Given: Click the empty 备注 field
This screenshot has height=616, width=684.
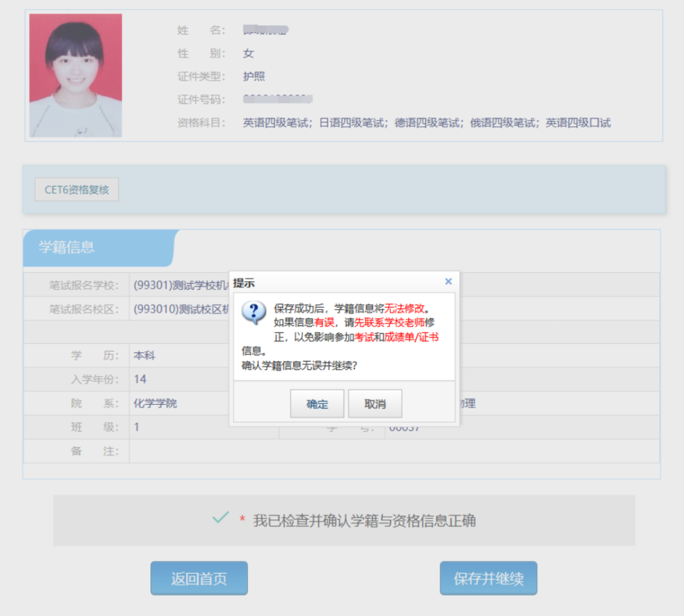Looking at the screenshot, I should pos(394,451).
